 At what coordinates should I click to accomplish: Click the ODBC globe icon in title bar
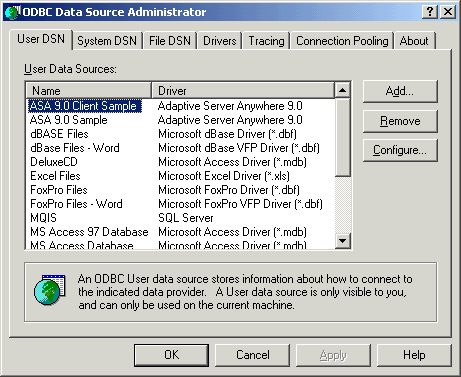[12, 12]
